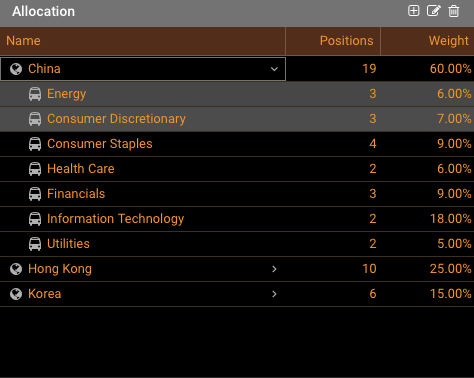Image resolution: width=474 pixels, height=378 pixels.
Task: Click the sector icon beside Utilities
Action: [35, 244]
